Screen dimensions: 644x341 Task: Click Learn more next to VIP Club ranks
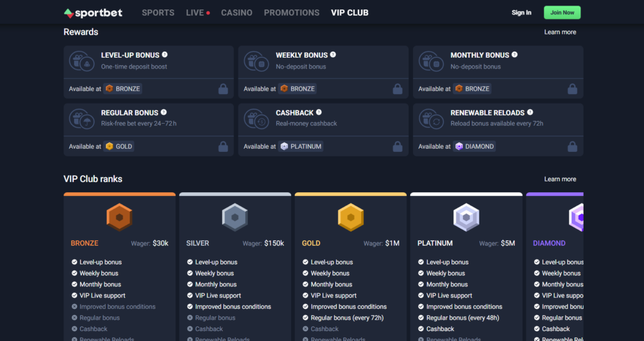click(x=560, y=179)
